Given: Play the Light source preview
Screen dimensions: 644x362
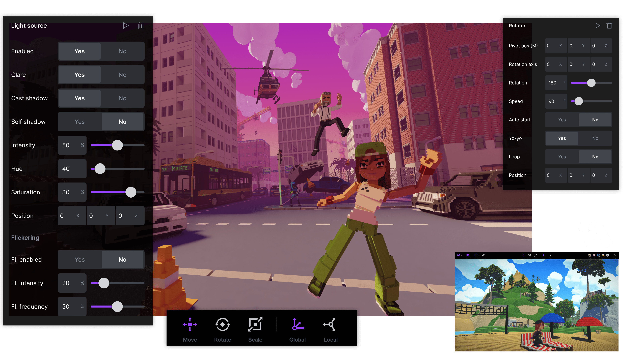Looking at the screenshot, I should [x=125, y=26].
